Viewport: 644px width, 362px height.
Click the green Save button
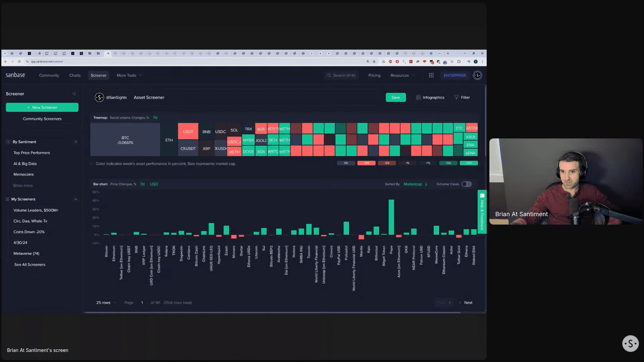click(x=395, y=98)
